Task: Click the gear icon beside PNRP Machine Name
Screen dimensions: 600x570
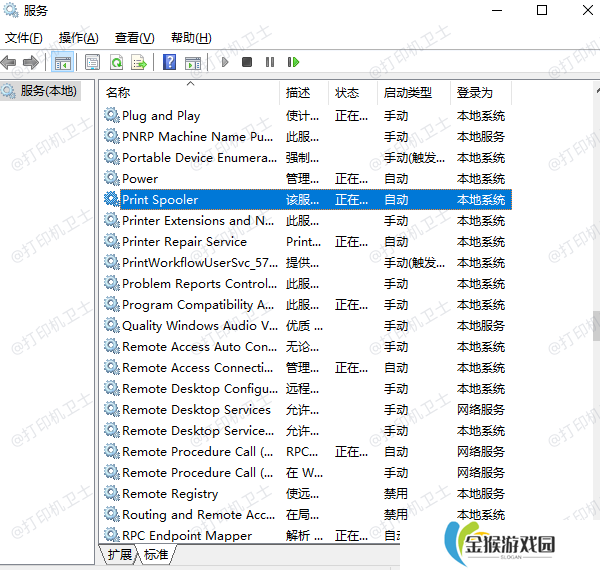Action: [x=112, y=136]
